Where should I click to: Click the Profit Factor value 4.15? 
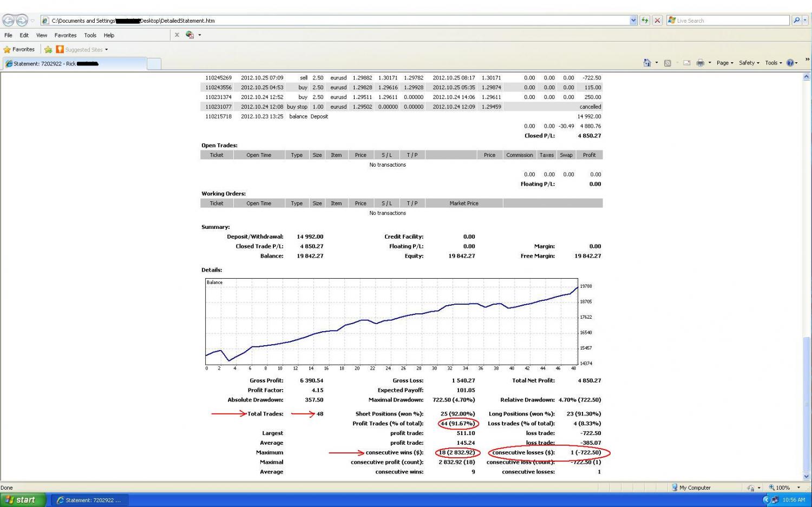(317, 390)
